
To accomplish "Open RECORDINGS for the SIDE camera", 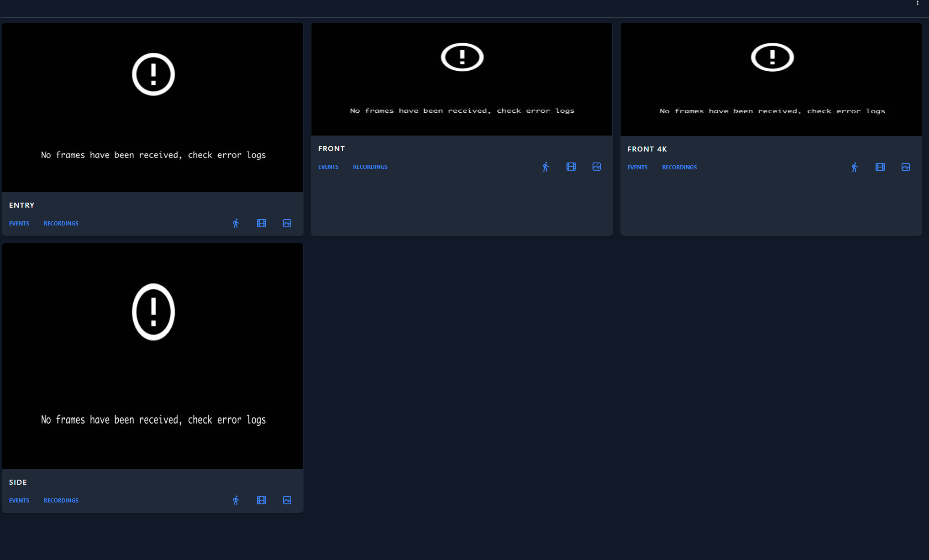I will tap(61, 500).
